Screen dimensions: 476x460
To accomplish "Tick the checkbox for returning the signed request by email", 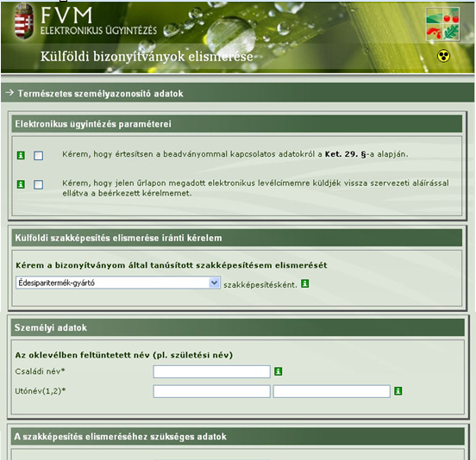I will (38, 184).
